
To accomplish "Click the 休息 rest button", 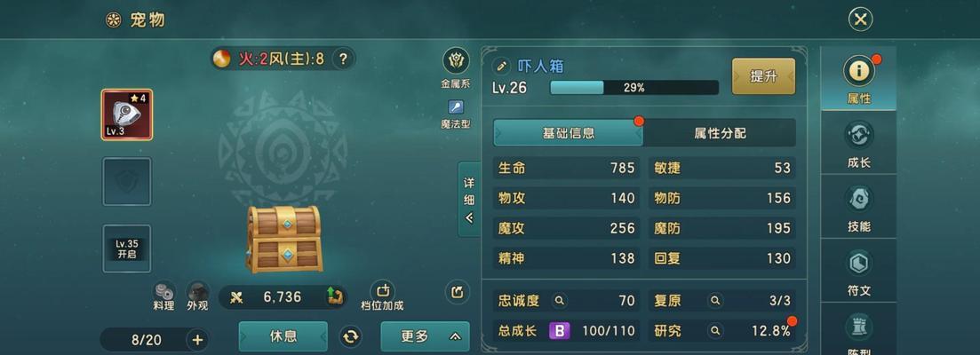I will coord(283,336).
